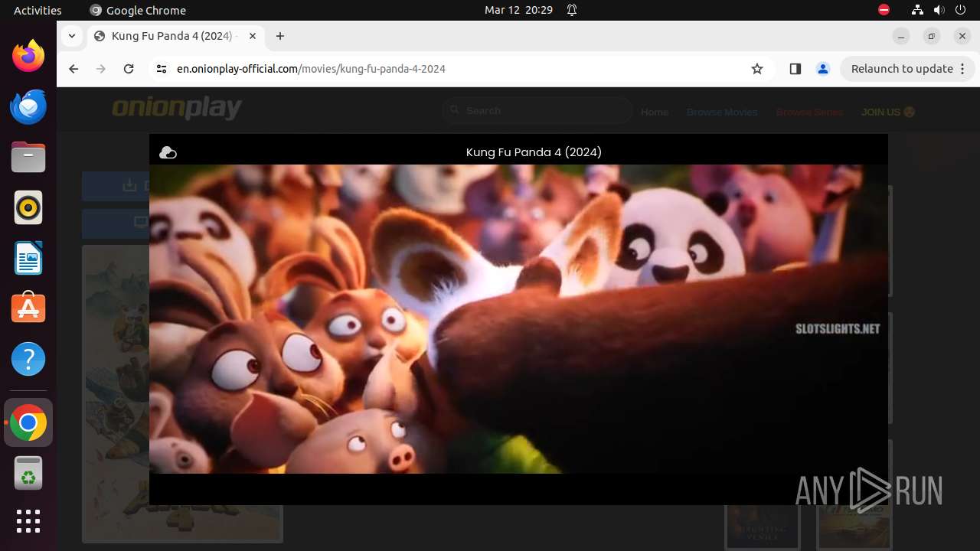Open the Chrome profile menu

[823, 69]
